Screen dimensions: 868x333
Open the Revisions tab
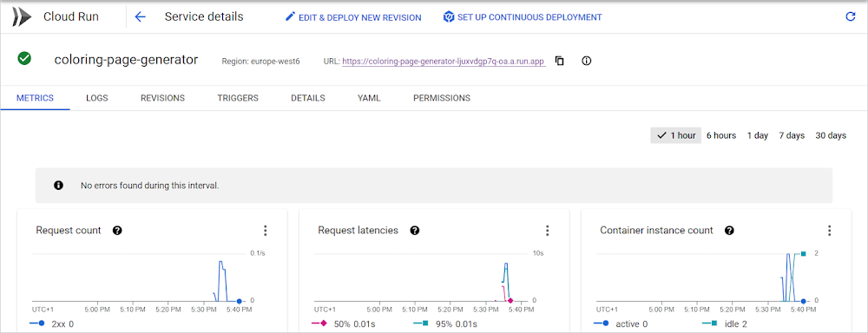tap(163, 98)
